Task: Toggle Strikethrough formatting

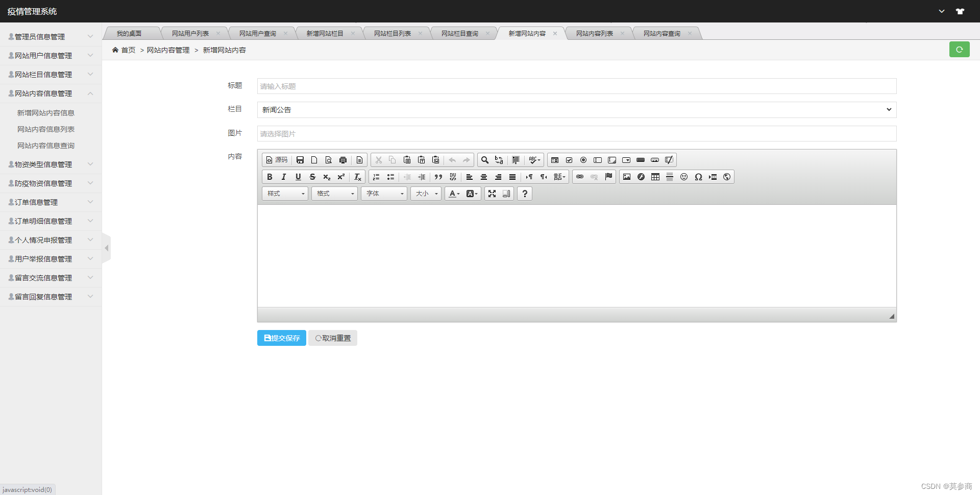Action: [312, 177]
